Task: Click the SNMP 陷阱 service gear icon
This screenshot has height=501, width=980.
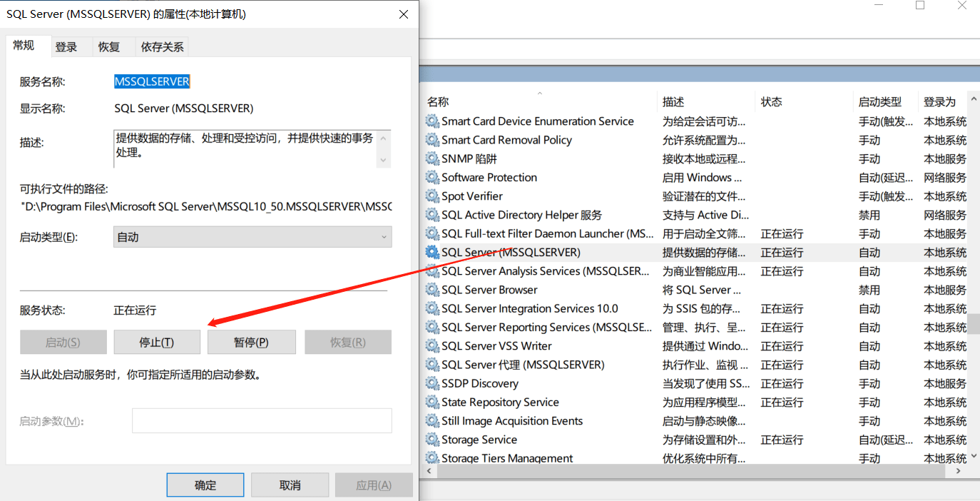Action: tap(432, 158)
